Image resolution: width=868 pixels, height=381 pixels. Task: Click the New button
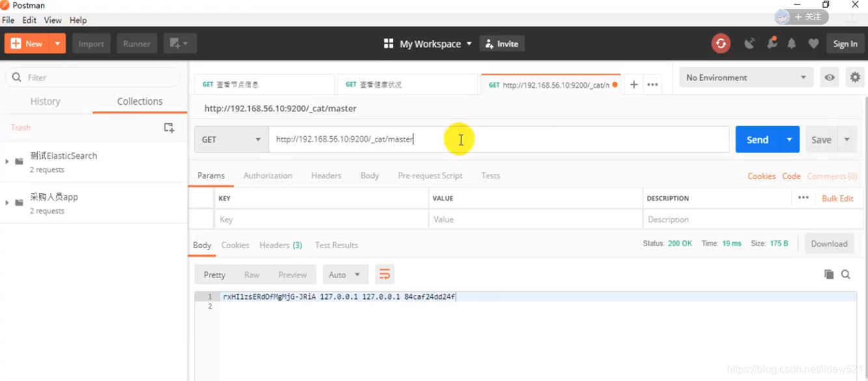pyautogui.click(x=27, y=44)
